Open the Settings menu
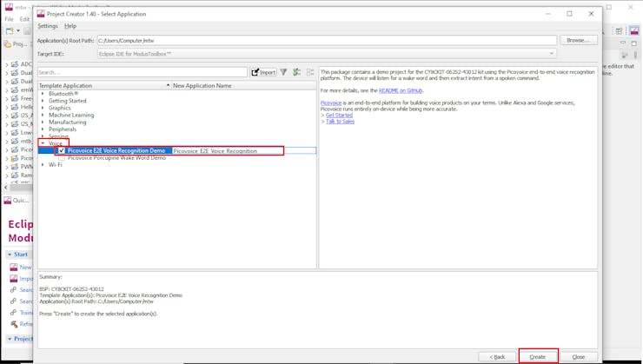Image resolution: width=643 pixels, height=364 pixels. click(48, 26)
